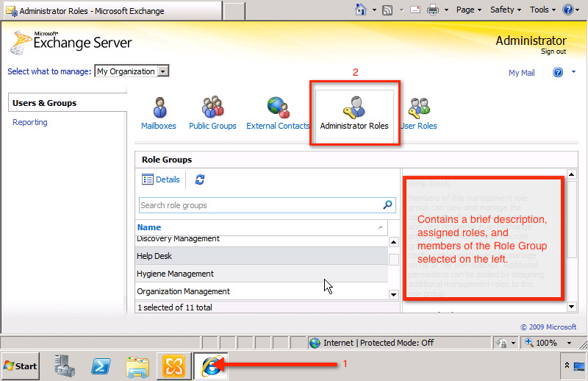Click the RSS feeds icon

coord(387,10)
